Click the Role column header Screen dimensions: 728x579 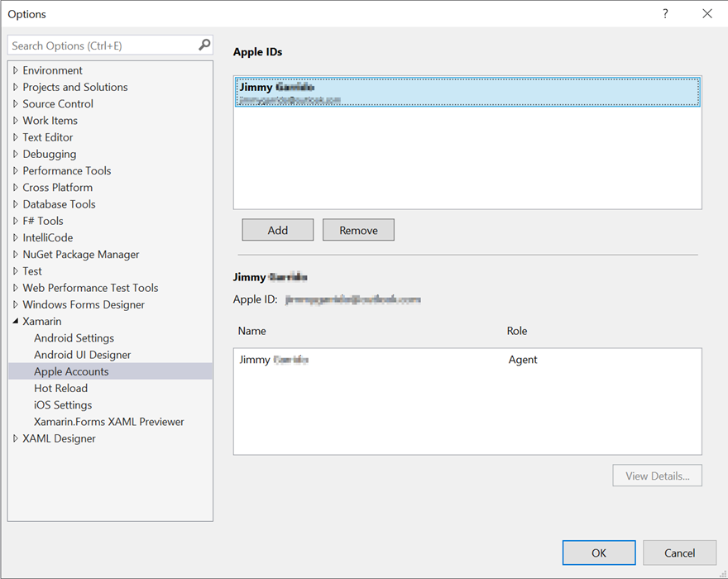[x=517, y=331]
